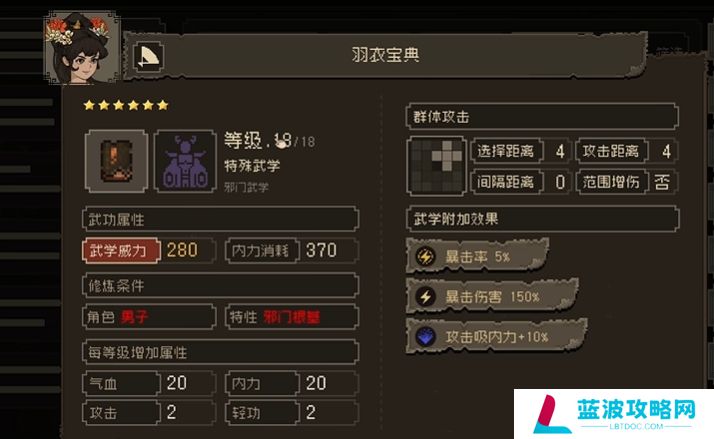714x439 pixels.
Task: Click the 选择距离 value 4
Action: 560,151
